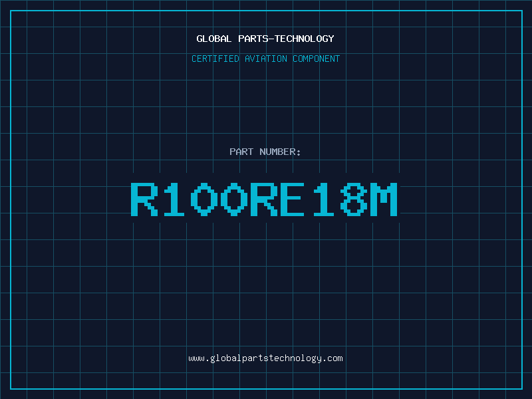532x399 pixels.
Task: Click the part number 'R100RE18M'
Action: 264,199
